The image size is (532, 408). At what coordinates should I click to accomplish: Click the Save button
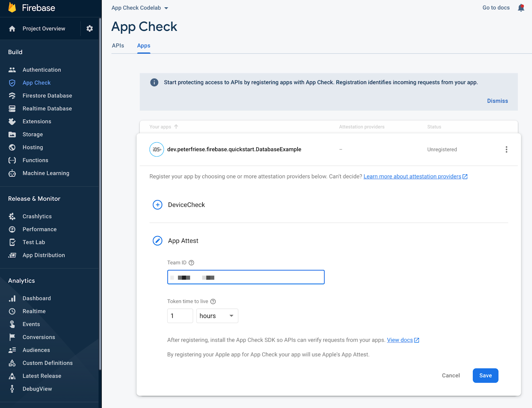485,375
